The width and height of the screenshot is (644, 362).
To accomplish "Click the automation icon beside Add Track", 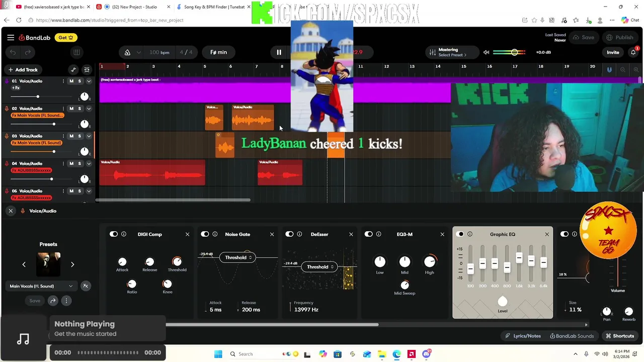I will [73, 70].
